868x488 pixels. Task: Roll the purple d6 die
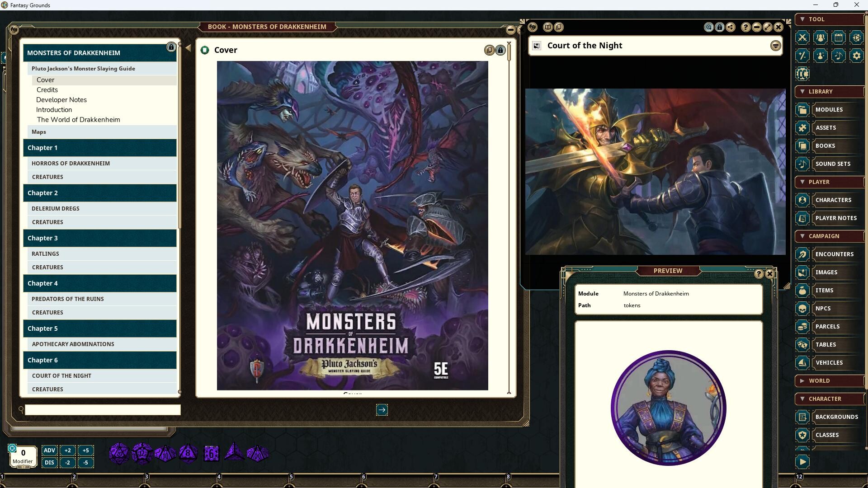click(x=211, y=453)
